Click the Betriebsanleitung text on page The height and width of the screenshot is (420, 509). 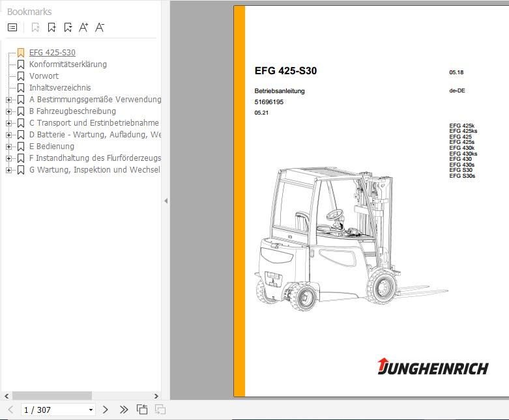click(280, 91)
